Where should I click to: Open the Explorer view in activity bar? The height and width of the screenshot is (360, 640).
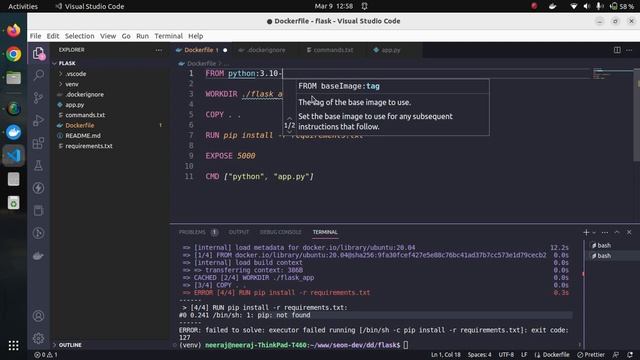38,53
